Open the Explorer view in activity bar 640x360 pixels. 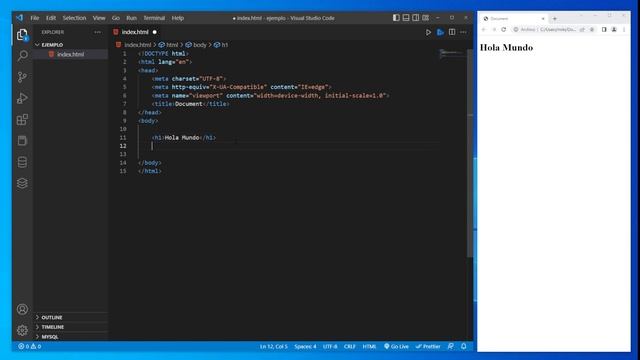click(22, 35)
